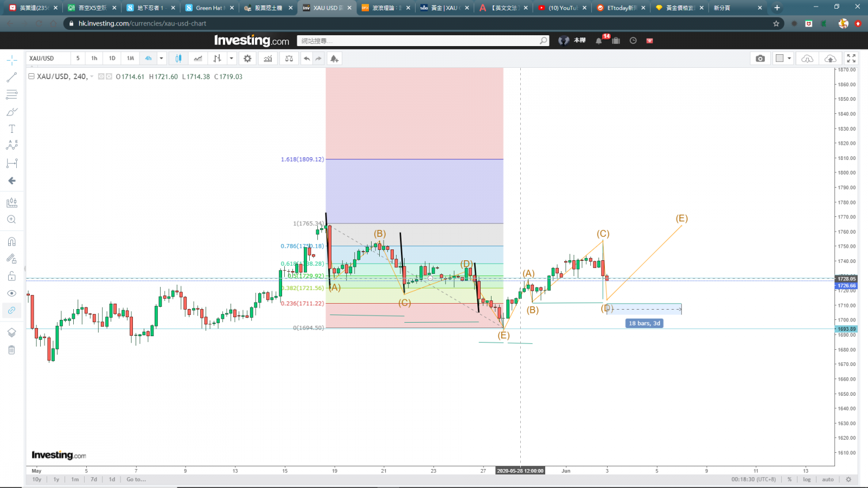Switch to bar chart style

[217, 59]
